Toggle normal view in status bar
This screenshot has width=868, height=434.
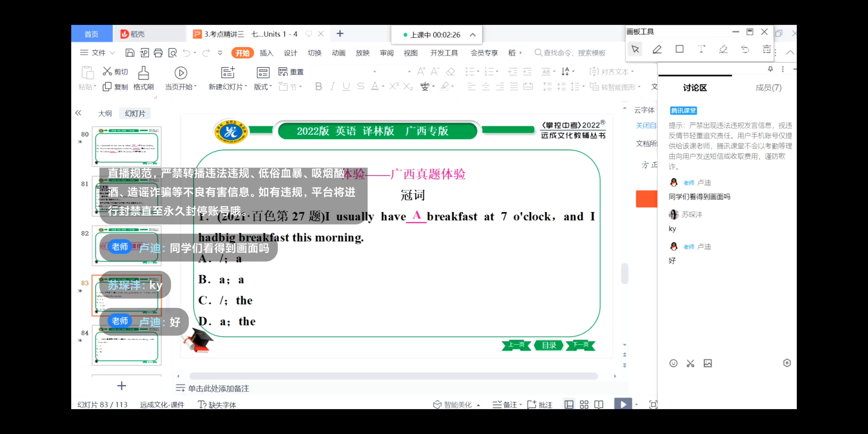(x=569, y=405)
